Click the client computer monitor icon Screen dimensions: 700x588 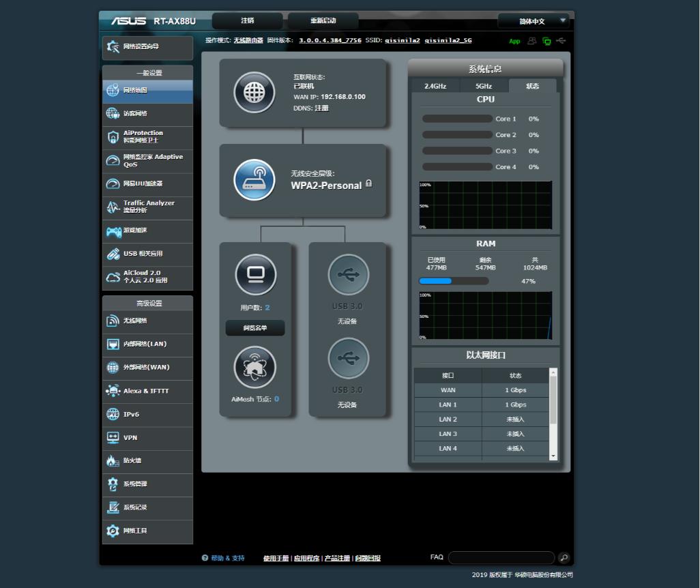coord(255,274)
